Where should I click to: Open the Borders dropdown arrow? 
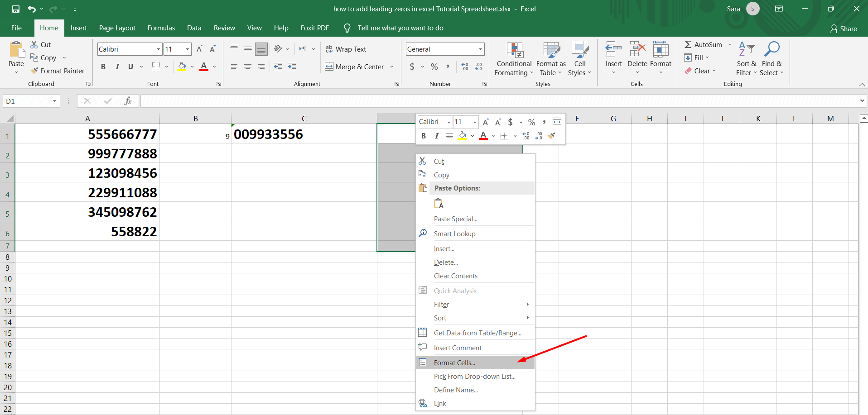[x=166, y=67]
